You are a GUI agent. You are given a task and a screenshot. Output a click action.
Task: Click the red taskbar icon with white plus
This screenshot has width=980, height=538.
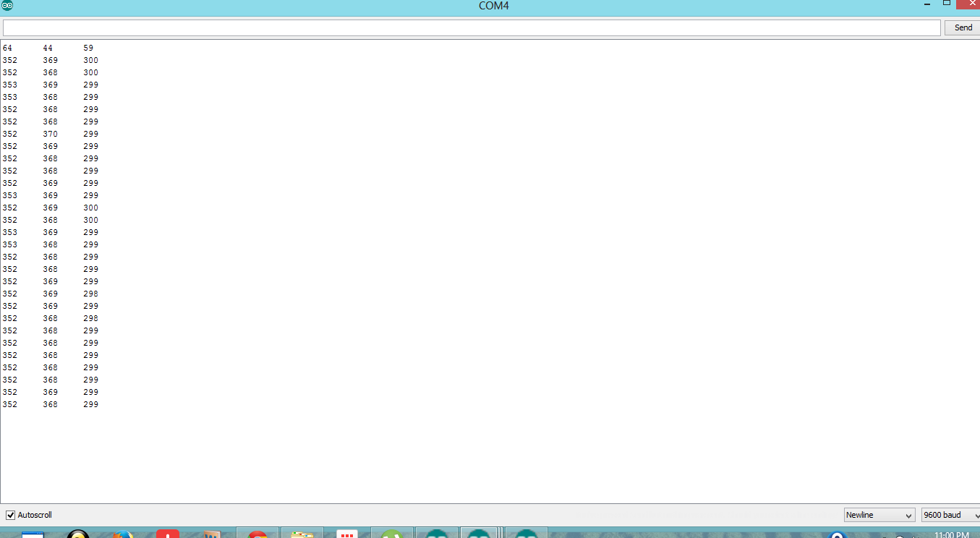[x=167, y=534]
